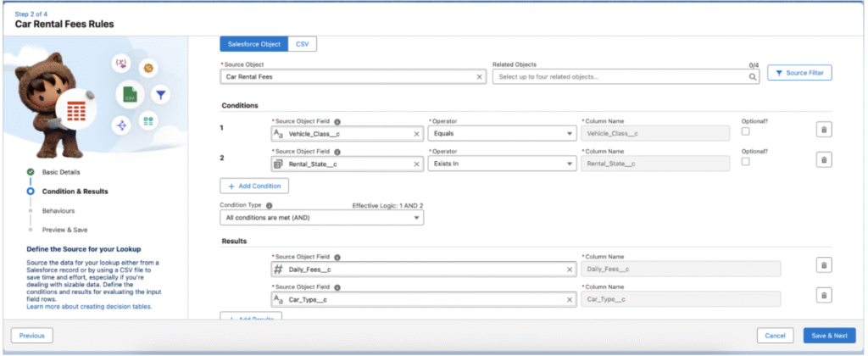This screenshot has height=356, width=868.
Task: Click the Related Objects search field
Action: [626, 77]
